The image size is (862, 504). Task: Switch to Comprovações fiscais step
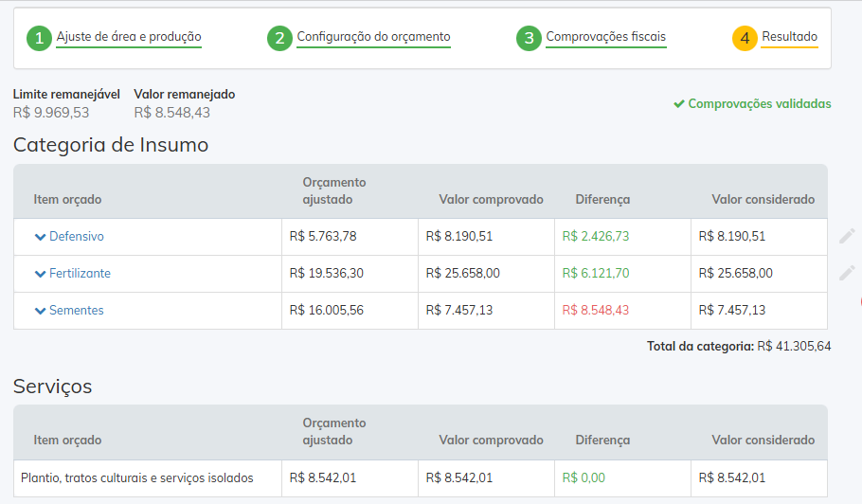click(605, 37)
